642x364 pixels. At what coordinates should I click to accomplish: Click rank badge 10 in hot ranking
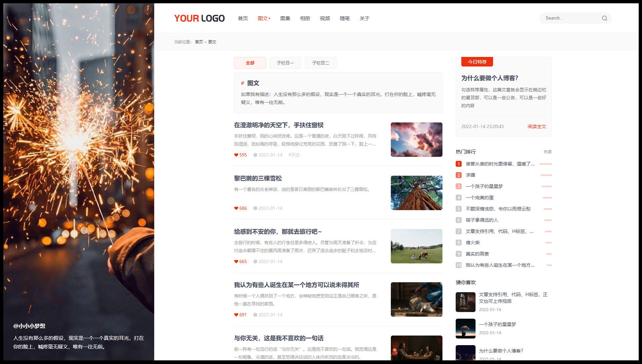point(459,265)
